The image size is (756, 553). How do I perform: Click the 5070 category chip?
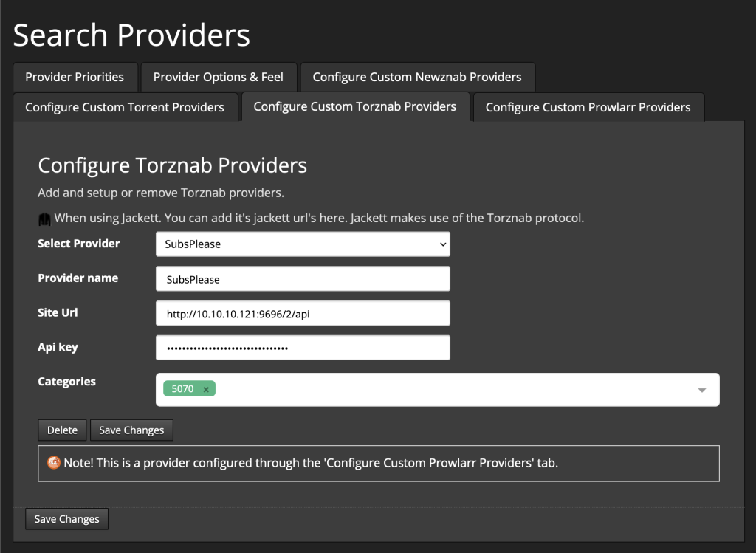coord(183,388)
